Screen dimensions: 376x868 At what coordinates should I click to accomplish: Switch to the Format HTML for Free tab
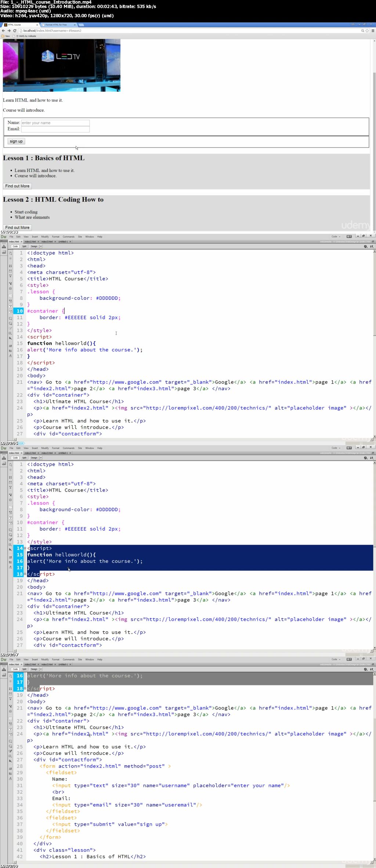click(58, 25)
